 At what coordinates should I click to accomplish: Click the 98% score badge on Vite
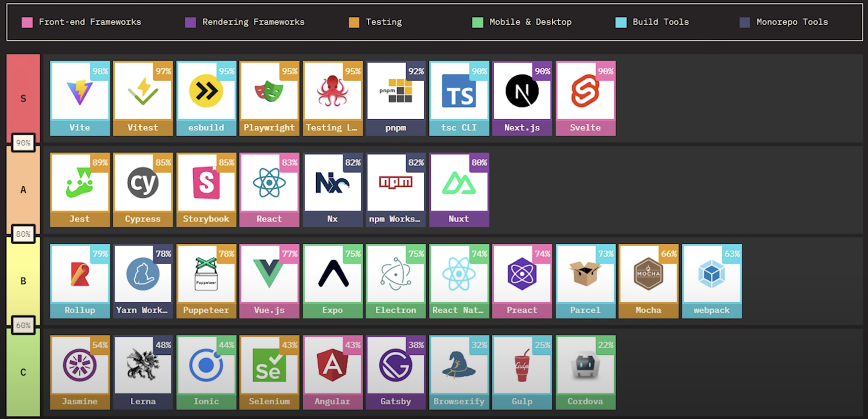[100, 71]
